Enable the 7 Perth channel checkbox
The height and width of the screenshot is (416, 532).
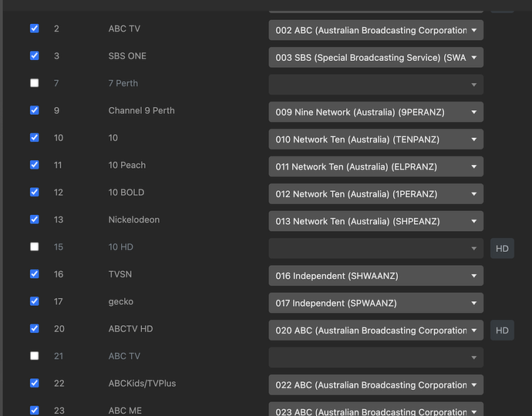coord(34,83)
